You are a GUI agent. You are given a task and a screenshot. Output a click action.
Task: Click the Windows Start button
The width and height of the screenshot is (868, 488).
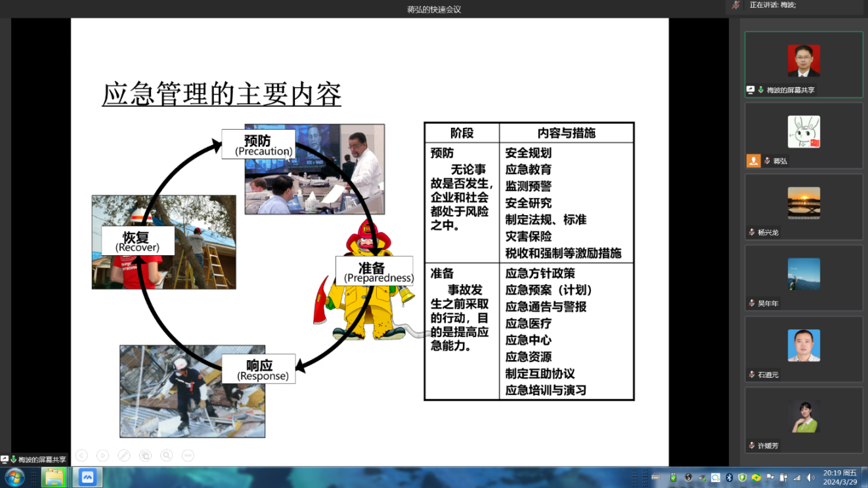pyautogui.click(x=14, y=477)
